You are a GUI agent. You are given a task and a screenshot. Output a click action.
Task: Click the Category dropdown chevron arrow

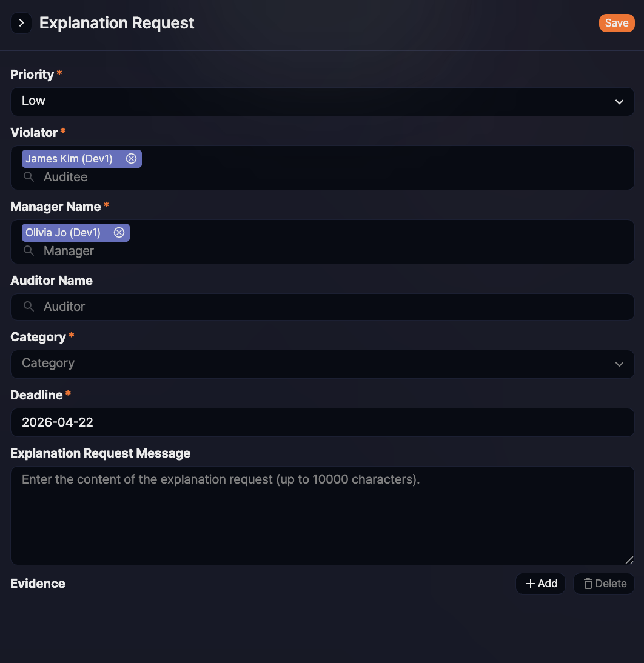(619, 364)
